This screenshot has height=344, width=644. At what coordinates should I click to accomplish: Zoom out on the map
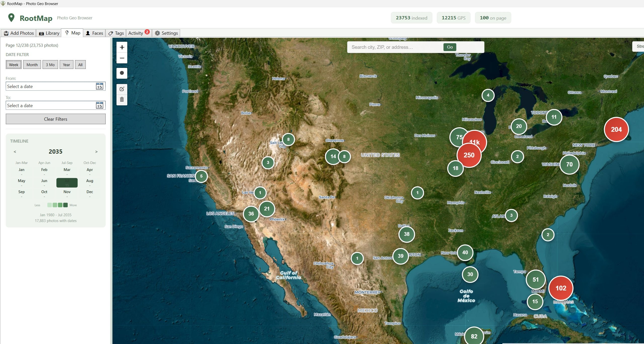click(122, 58)
